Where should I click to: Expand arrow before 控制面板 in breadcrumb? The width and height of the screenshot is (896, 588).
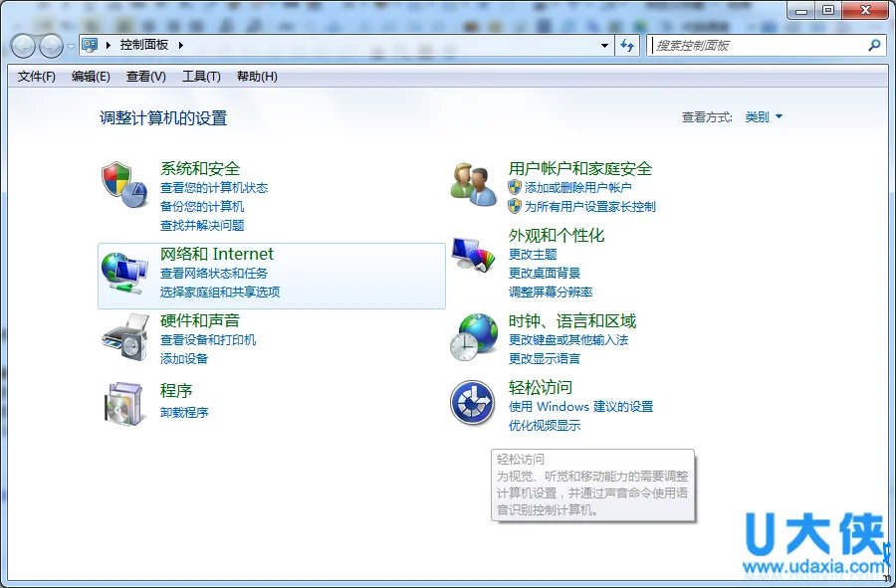tap(108, 45)
